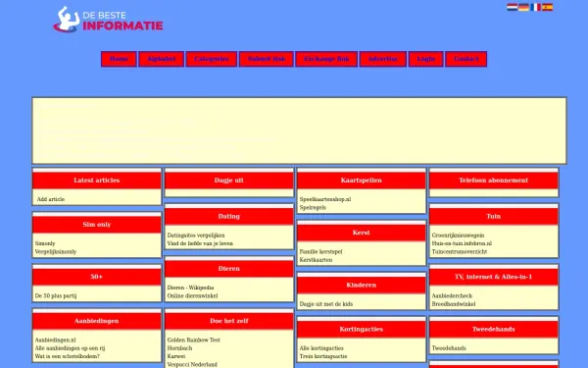Open the Kortingacties category heading
The image size is (588, 368).
[x=362, y=330]
